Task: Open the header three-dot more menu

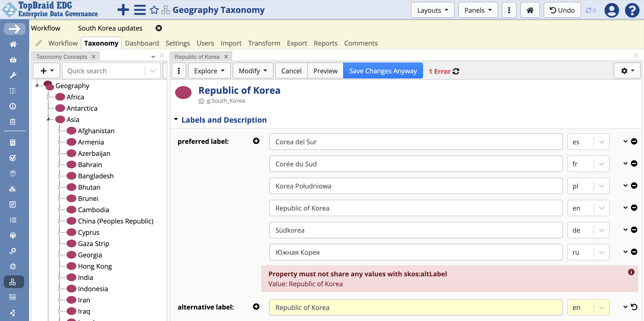Action: click(x=509, y=10)
